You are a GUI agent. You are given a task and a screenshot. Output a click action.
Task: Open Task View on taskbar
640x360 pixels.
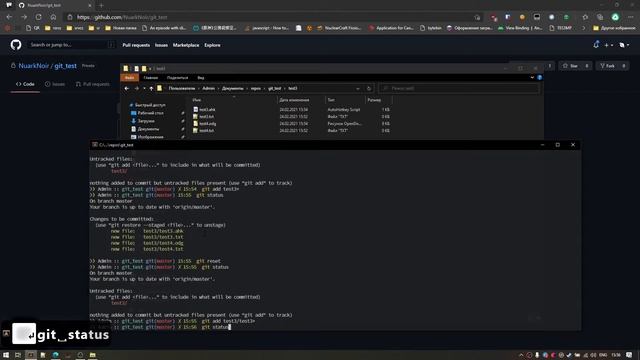tap(18, 355)
